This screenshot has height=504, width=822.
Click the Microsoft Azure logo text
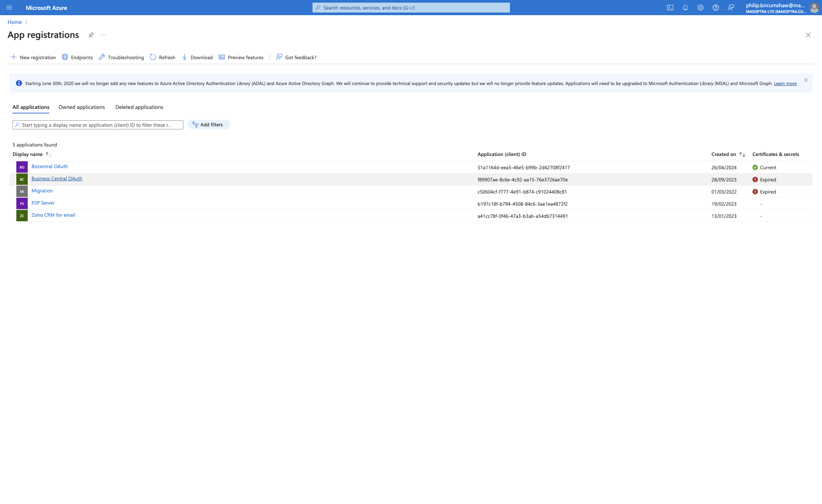click(46, 8)
